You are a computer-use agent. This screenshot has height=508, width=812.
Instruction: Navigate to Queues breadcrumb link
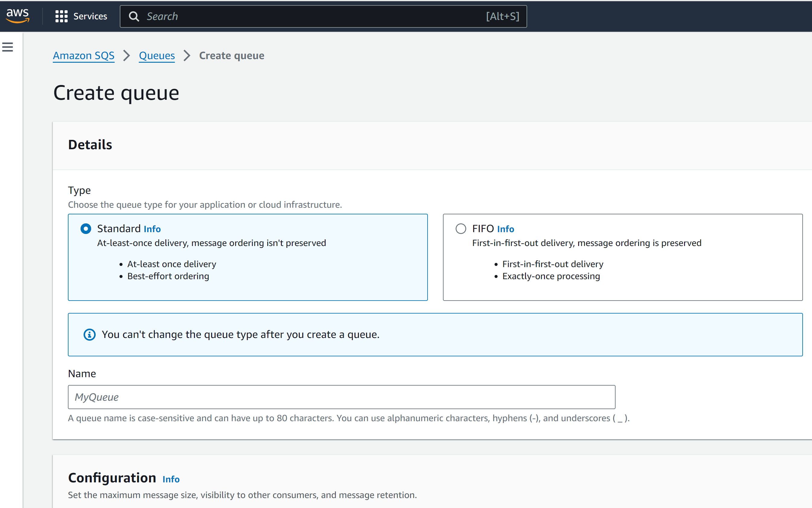pyautogui.click(x=157, y=55)
